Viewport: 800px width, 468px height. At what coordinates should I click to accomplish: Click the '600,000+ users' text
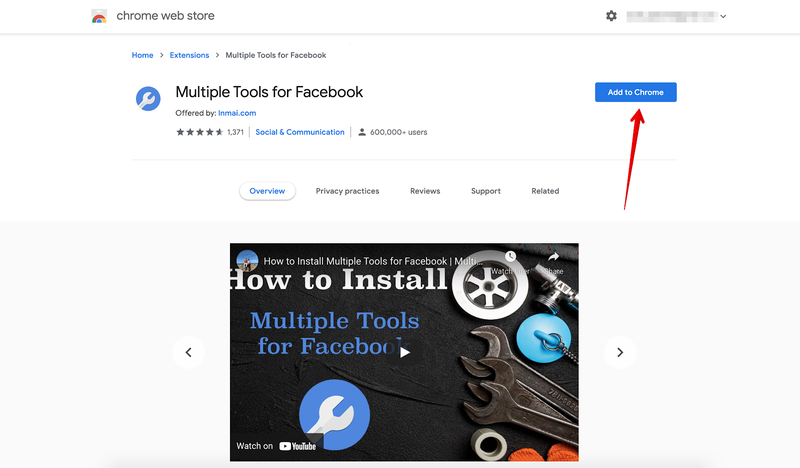click(398, 132)
